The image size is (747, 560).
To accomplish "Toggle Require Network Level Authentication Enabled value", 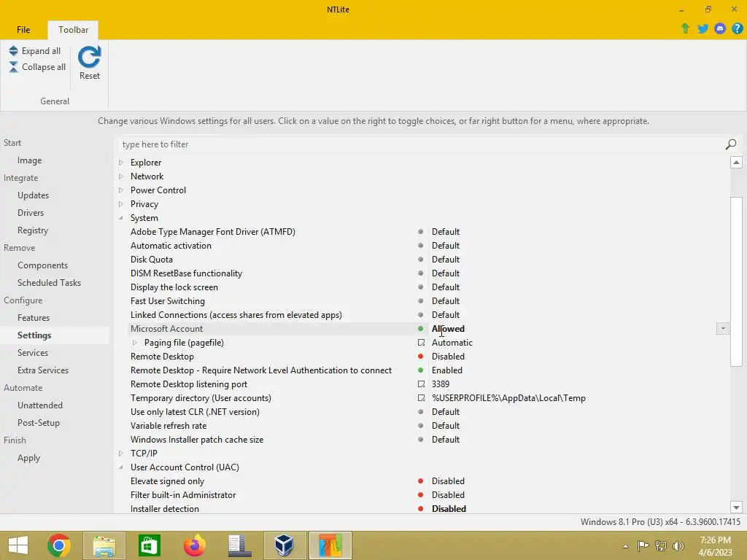I will [447, 370].
